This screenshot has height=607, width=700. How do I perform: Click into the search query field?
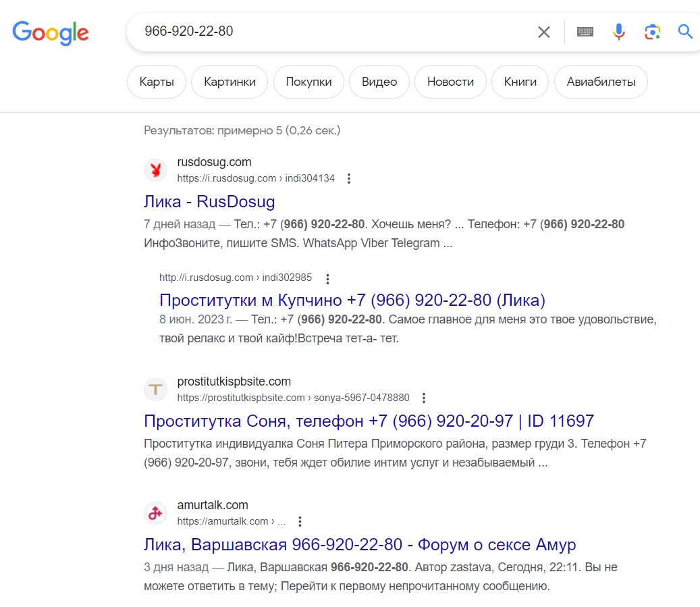click(331, 32)
